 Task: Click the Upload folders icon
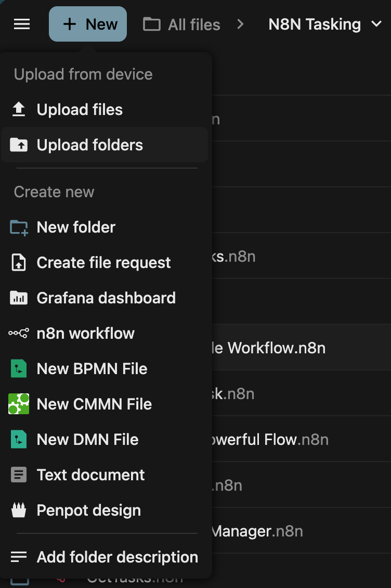pyautogui.click(x=19, y=145)
